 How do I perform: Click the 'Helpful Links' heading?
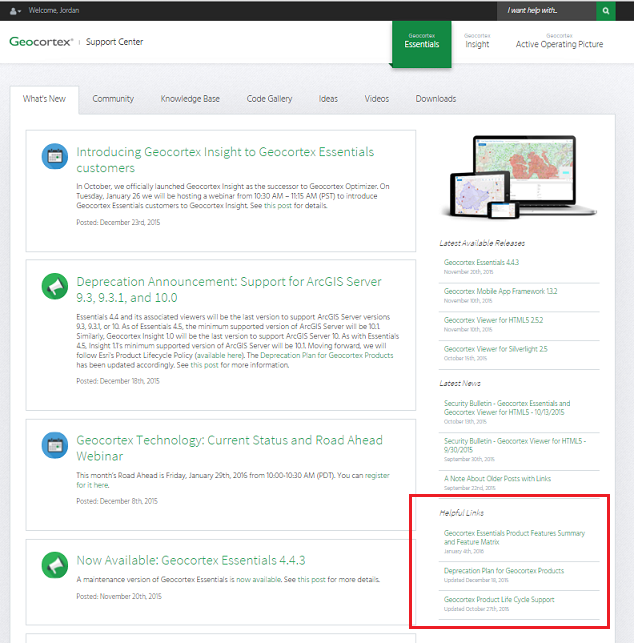pos(461,513)
